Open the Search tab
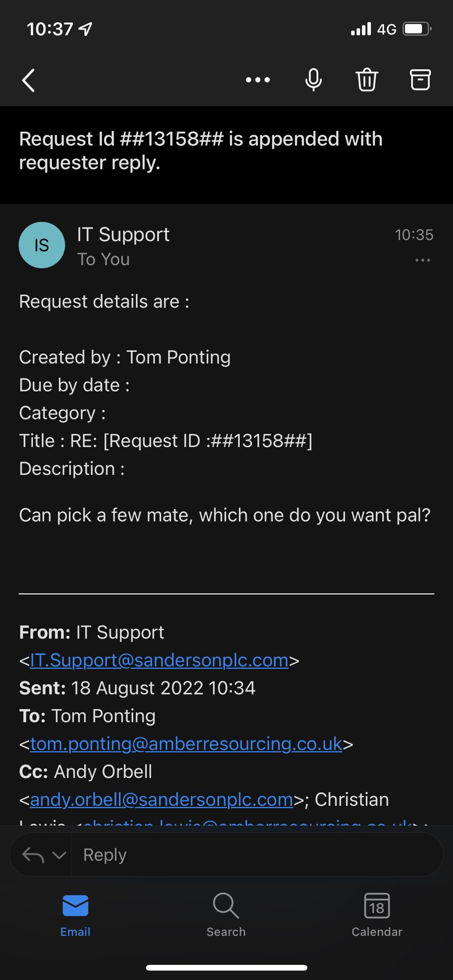Viewport: 453px width, 980px height. tap(226, 915)
